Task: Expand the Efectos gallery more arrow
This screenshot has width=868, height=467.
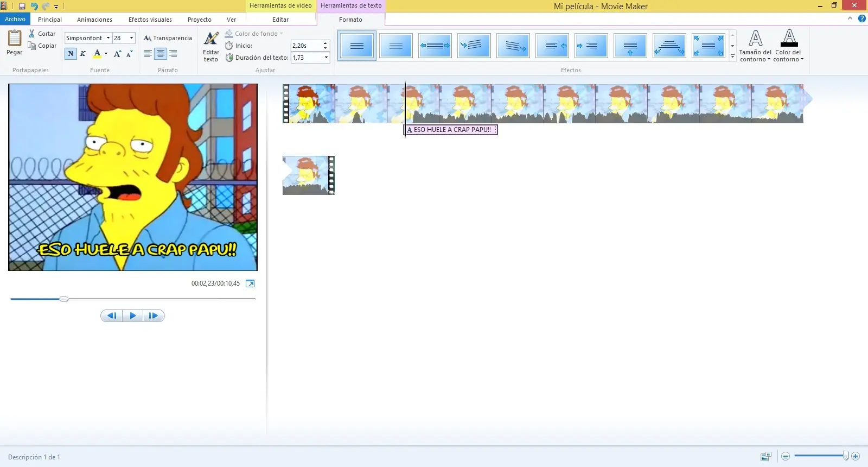Action: click(732, 56)
